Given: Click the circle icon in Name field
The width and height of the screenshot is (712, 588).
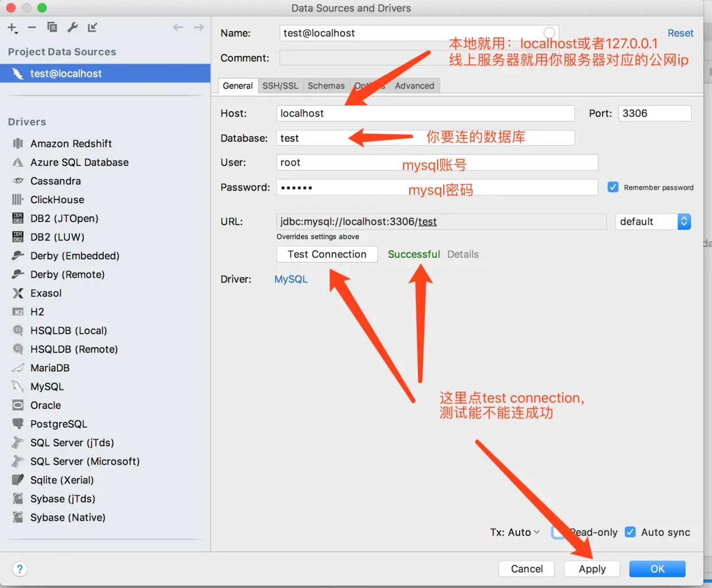Looking at the screenshot, I should [549, 33].
